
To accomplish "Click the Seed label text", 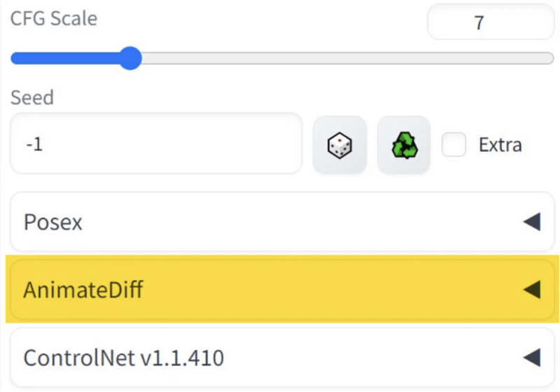I will click(31, 97).
